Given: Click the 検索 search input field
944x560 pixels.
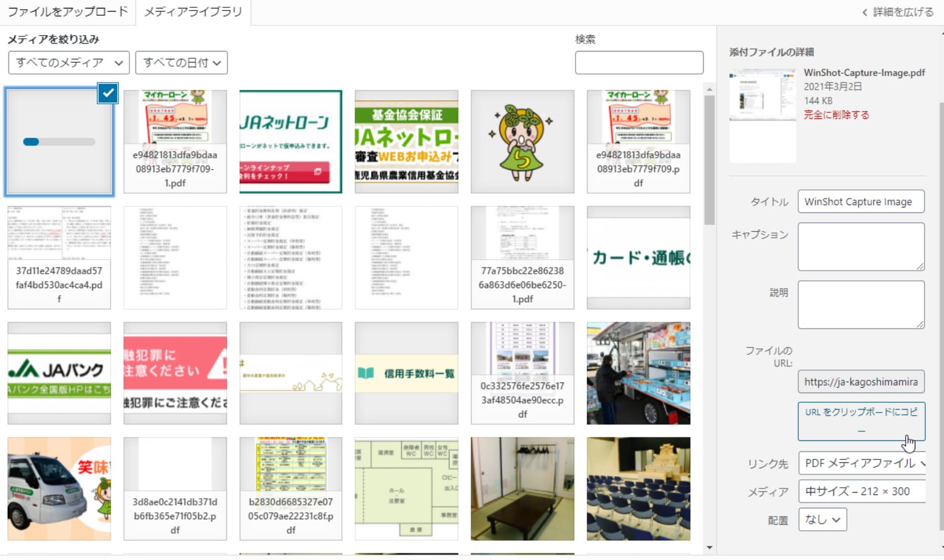Looking at the screenshot, I should (639, 62).
